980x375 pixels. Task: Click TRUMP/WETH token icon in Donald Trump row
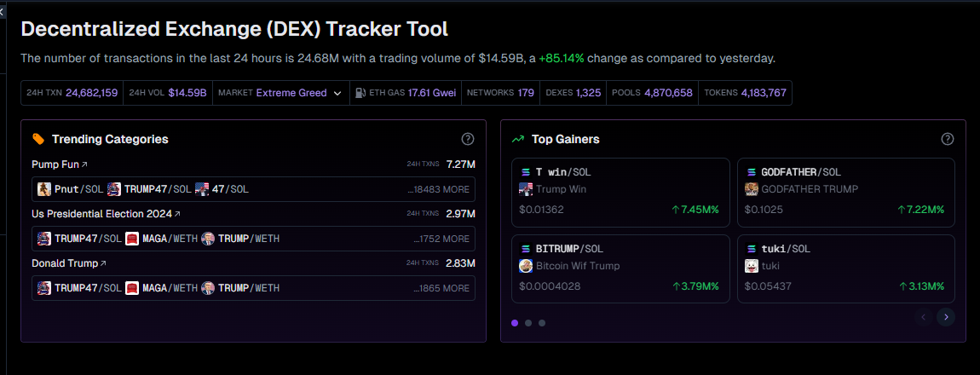208,288
